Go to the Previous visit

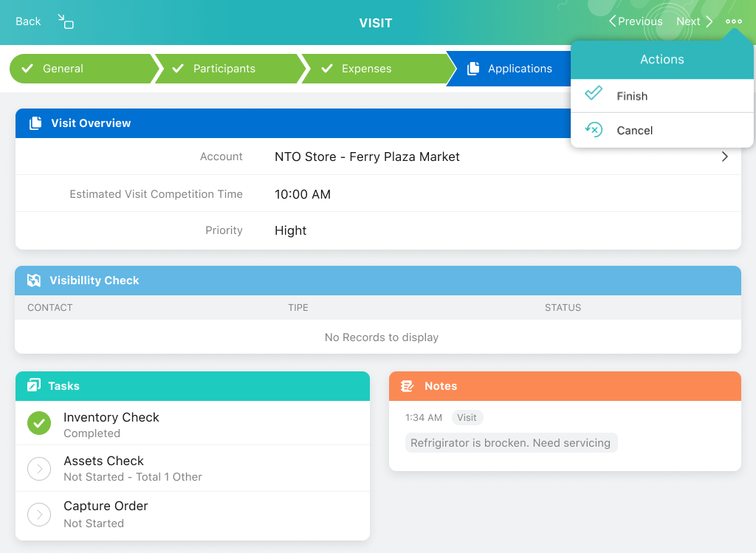[x=635, y=21]
